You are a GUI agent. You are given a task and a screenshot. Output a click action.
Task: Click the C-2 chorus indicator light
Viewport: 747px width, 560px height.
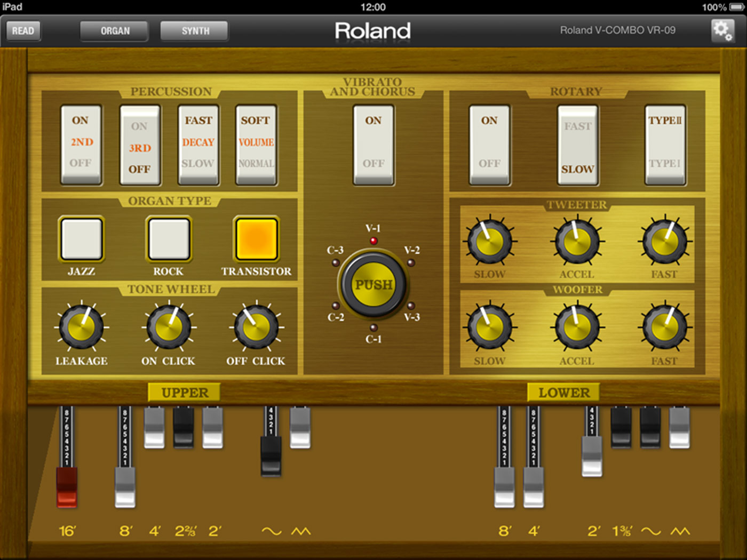click(x=336, y=306)
